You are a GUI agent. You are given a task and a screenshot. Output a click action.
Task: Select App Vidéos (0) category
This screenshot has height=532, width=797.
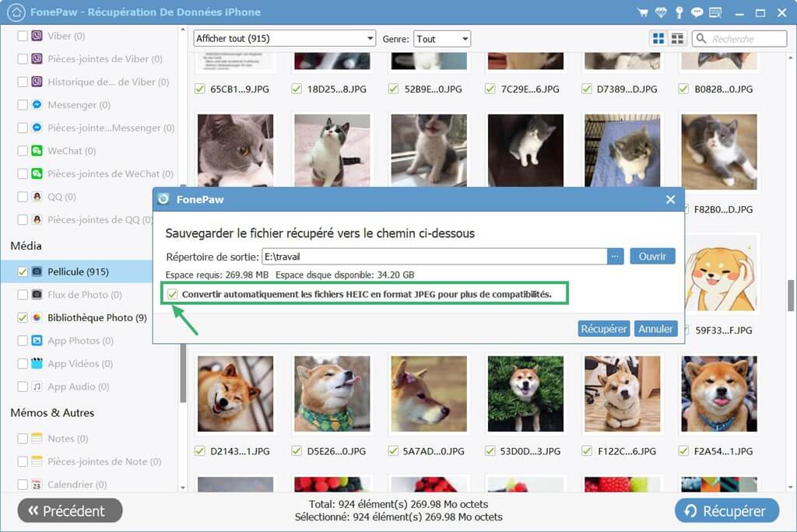click(x=80, y=364)
